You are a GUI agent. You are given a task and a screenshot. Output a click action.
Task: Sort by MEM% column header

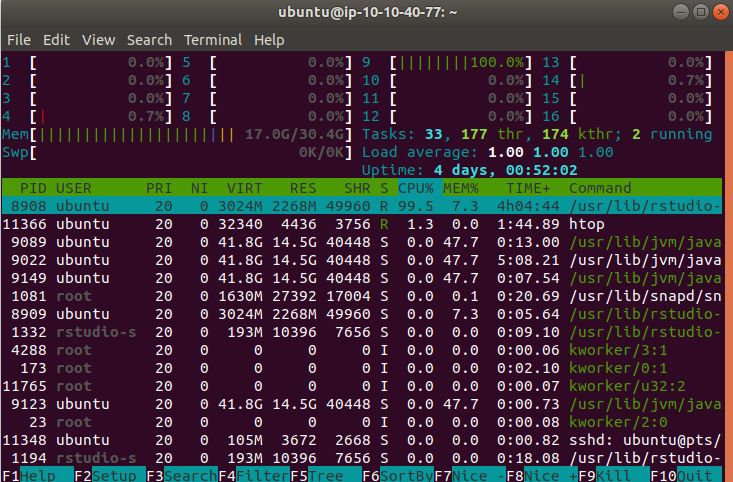(x=461, y=188)
